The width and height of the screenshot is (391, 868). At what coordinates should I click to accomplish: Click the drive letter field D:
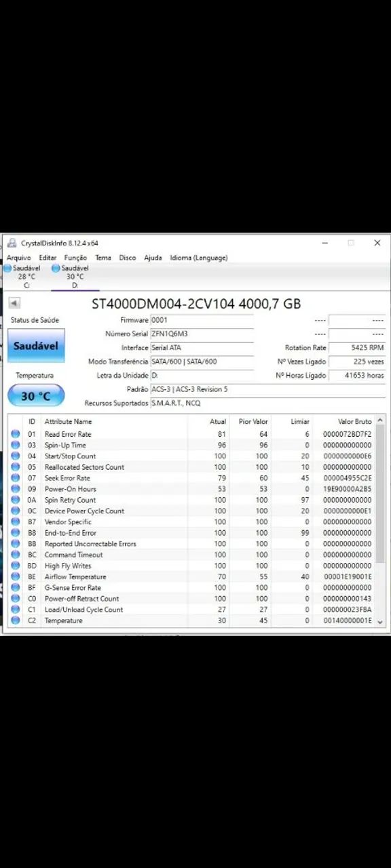(x=202, y=376)
